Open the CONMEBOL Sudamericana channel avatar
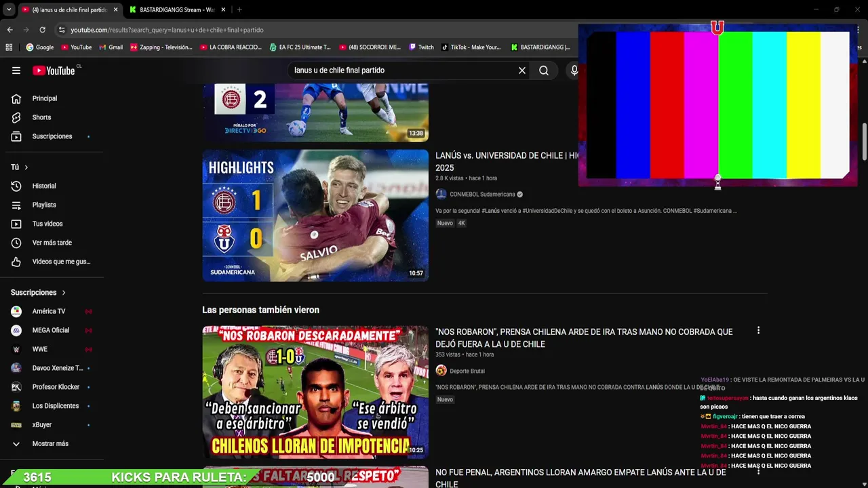This screenshot has width=868, height=488. click(441, 194)
